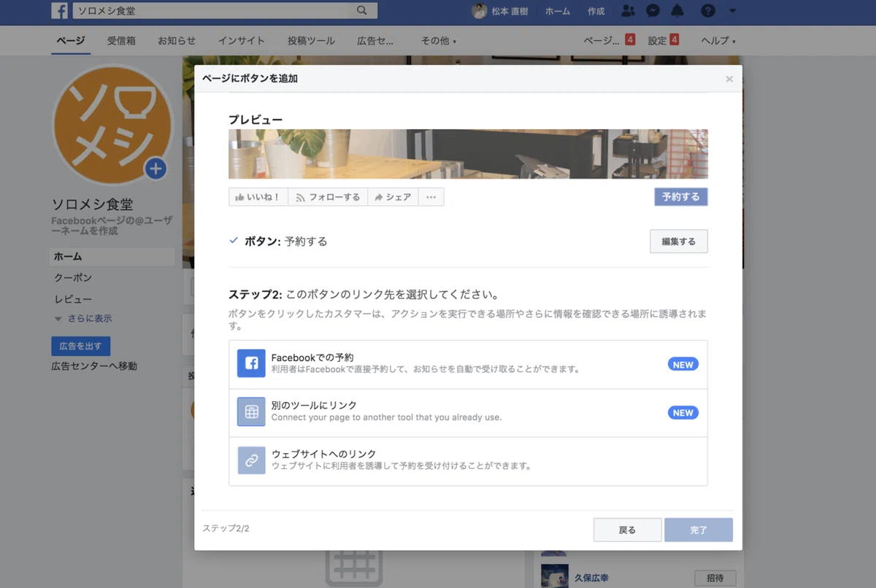The image size is (876, 588).
Task: Click 松本 直樹 profile avatar
Action: coord(479,11)
